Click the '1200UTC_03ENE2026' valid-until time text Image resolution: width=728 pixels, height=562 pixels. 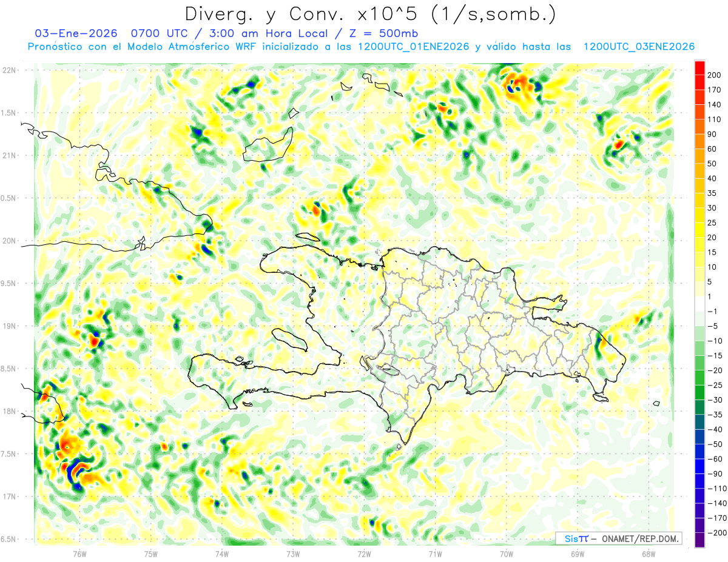tap(638, 47)
